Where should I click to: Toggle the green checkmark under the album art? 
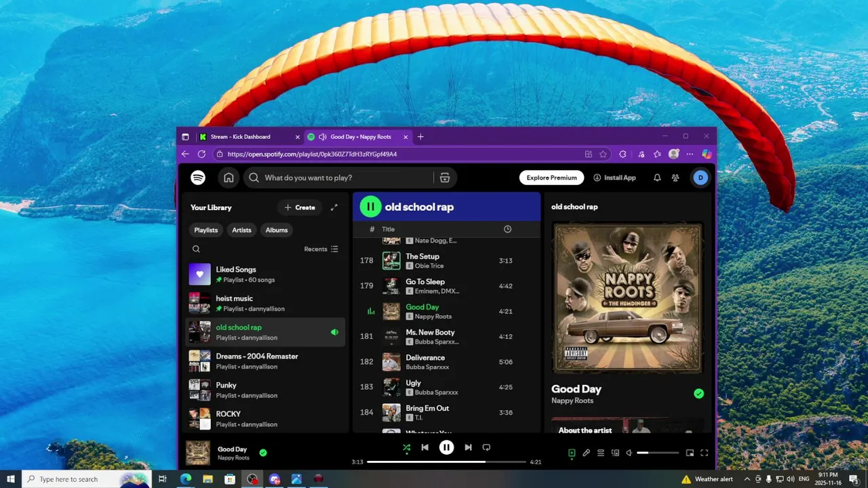tap(699, 394)
